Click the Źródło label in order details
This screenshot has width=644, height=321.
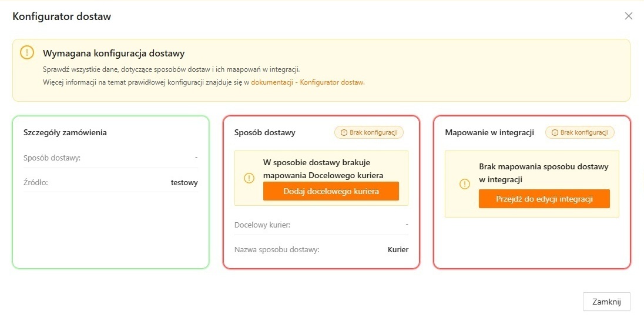pos(35,183)
